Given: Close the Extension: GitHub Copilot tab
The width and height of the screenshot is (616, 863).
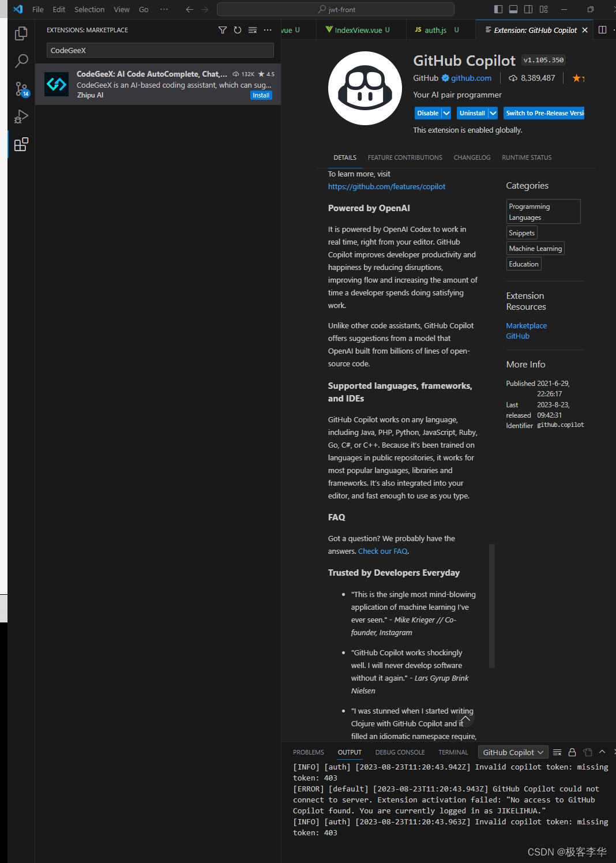Looking at the screenshot, I should point(585,30).
